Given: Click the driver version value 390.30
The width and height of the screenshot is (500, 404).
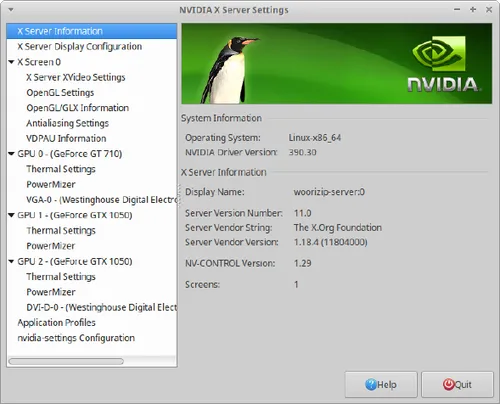Looking at the screenshot, I should tap(303, 152).
